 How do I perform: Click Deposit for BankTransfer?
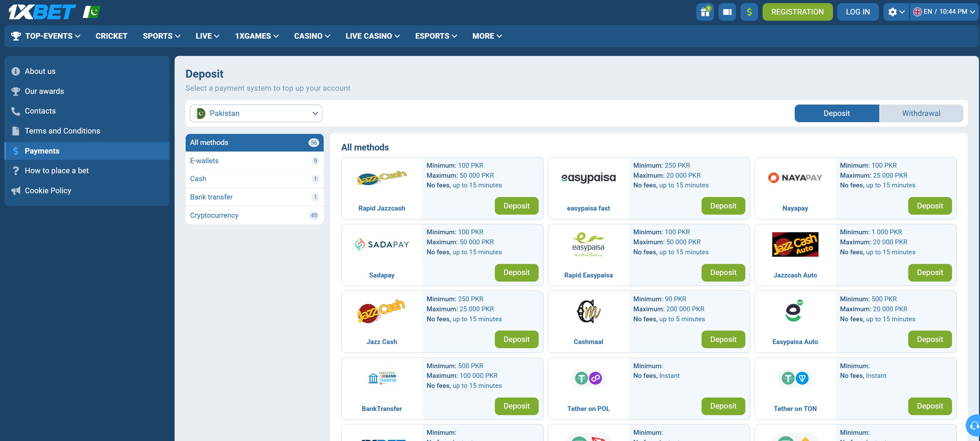point(516,406)
